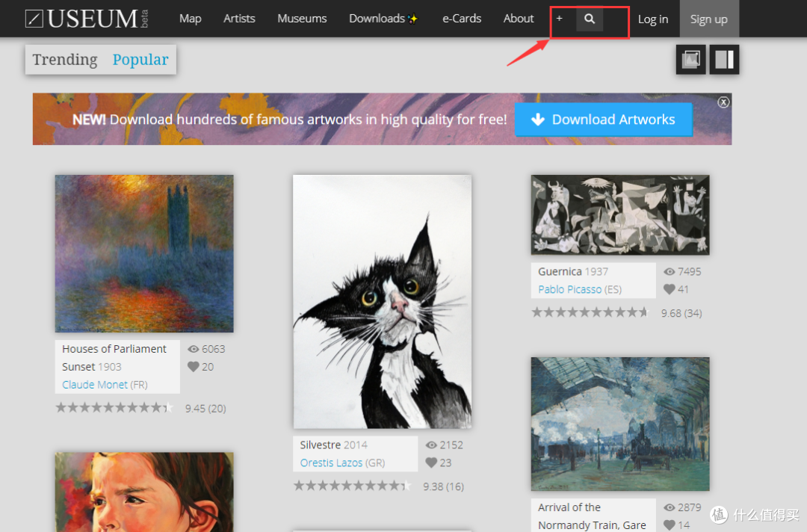Rate Houses of Parliament using star bar
The width and height of the screenshot is (807, 532).
click(x=114, y=407)
